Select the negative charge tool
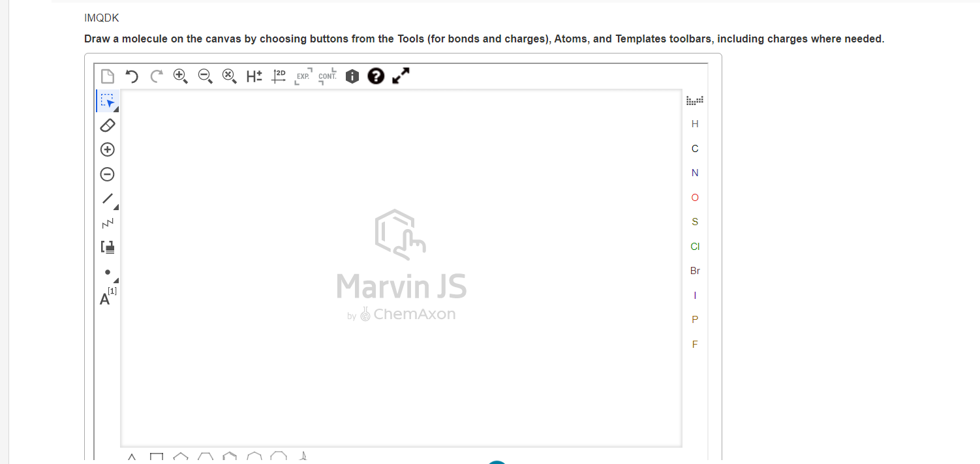 [x=107, y=174]
